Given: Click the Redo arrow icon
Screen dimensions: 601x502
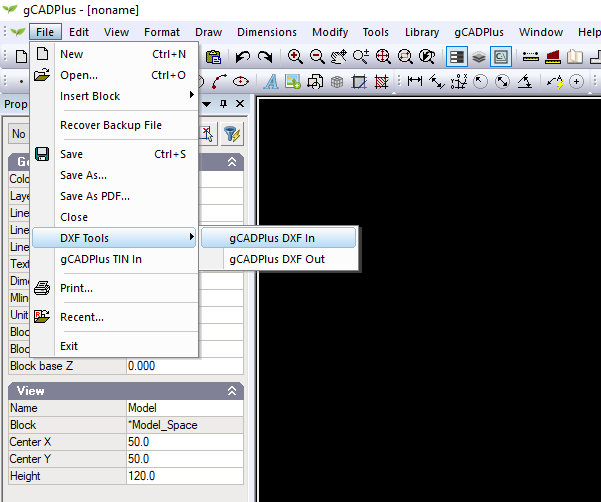Looking at the screenshot, I should point(265,57).
